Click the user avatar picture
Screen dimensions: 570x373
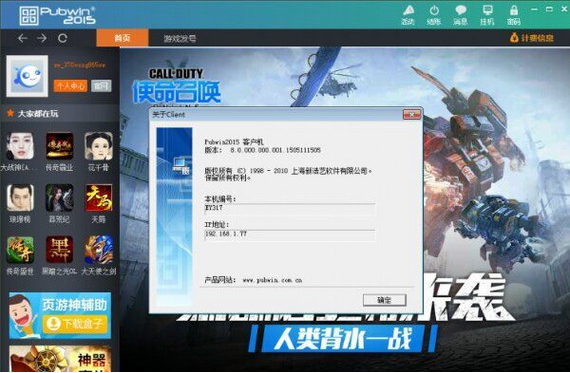click(x=27, y=76)
